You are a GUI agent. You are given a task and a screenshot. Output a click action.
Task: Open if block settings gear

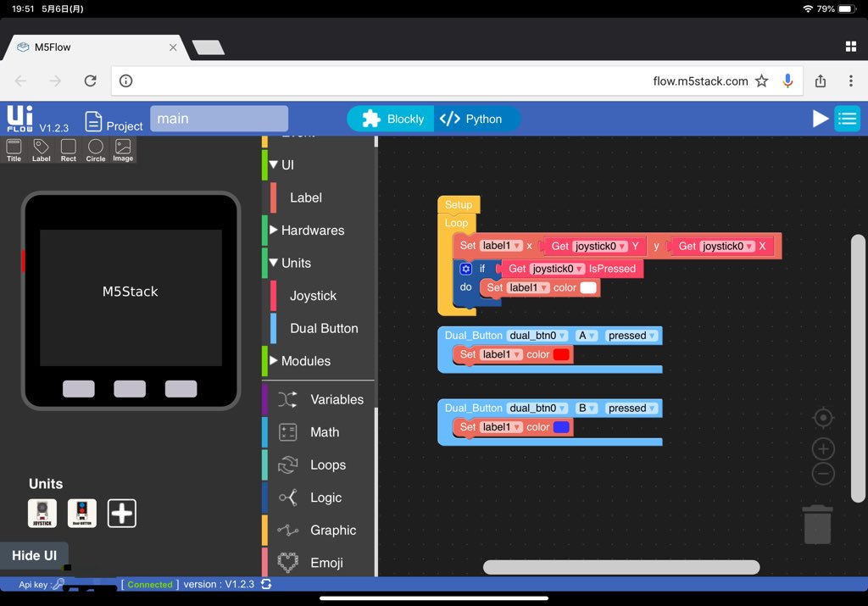click(465, 269)
